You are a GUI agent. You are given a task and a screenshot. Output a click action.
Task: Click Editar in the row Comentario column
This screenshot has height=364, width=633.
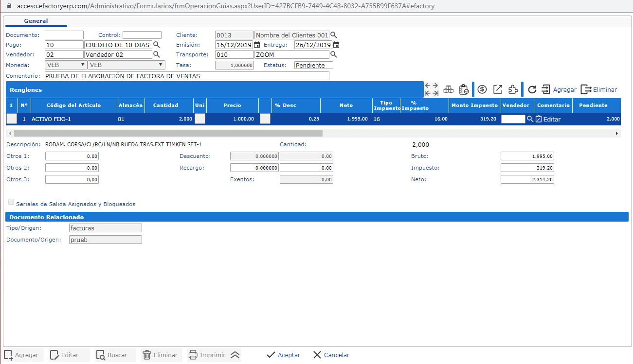[548, 119]
